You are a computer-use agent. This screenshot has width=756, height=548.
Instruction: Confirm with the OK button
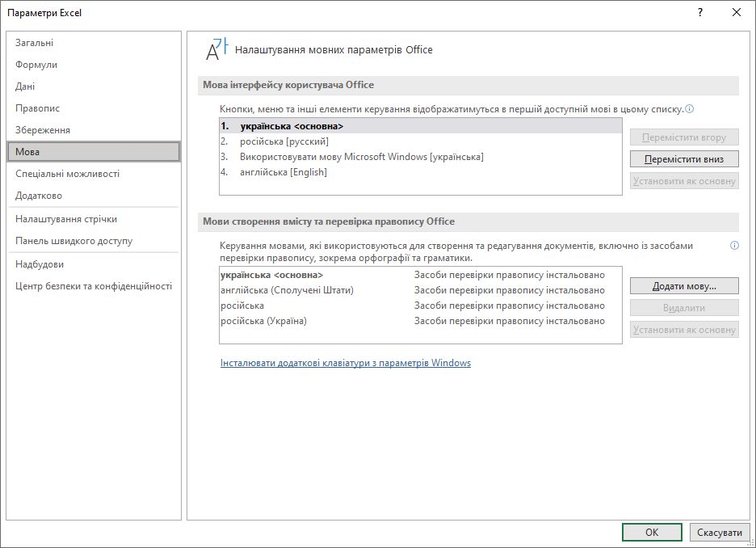[652, 532]
